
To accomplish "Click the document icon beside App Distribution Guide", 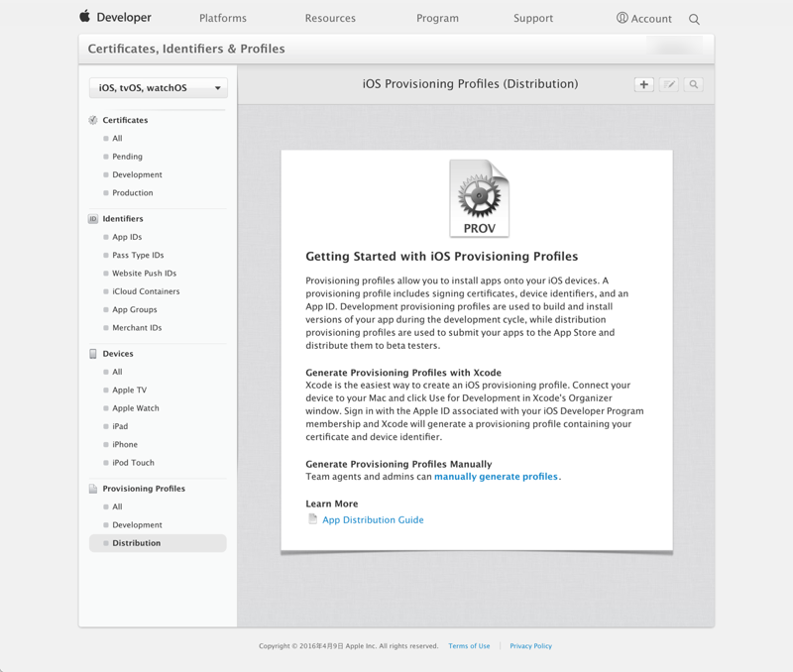I will pos(313,518).
